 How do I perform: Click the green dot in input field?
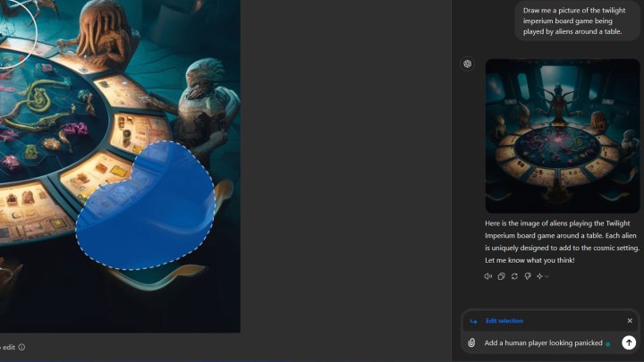tap(608, 343)
